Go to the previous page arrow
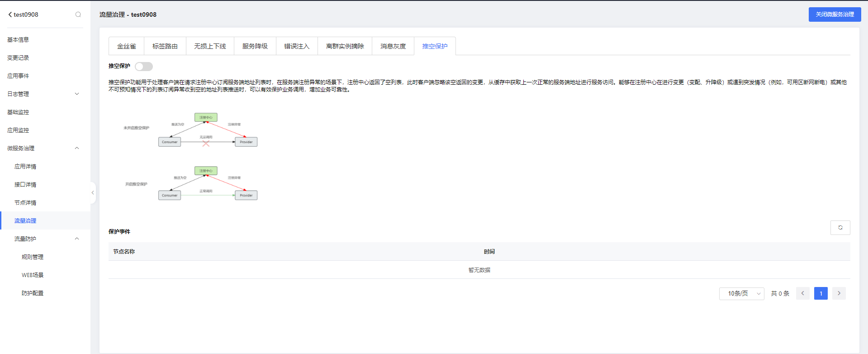The image size is (868, 354). point(802,293)
